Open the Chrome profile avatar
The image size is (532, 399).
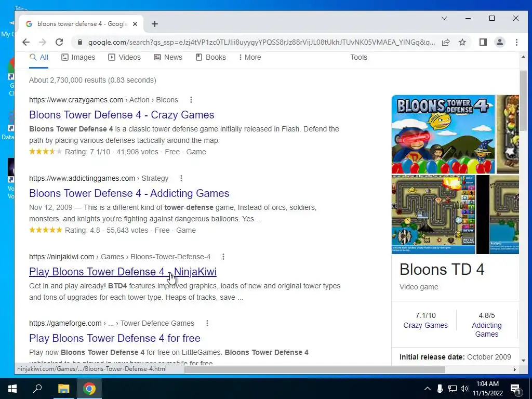point(500,42)
